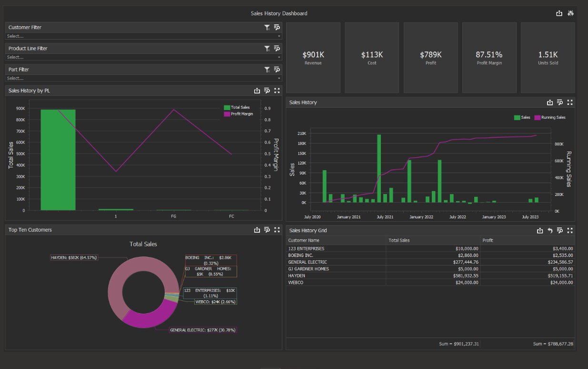Open the Customer Filter dropdown
Viewport: 588px width, 369px height.
tap(143, 36)
